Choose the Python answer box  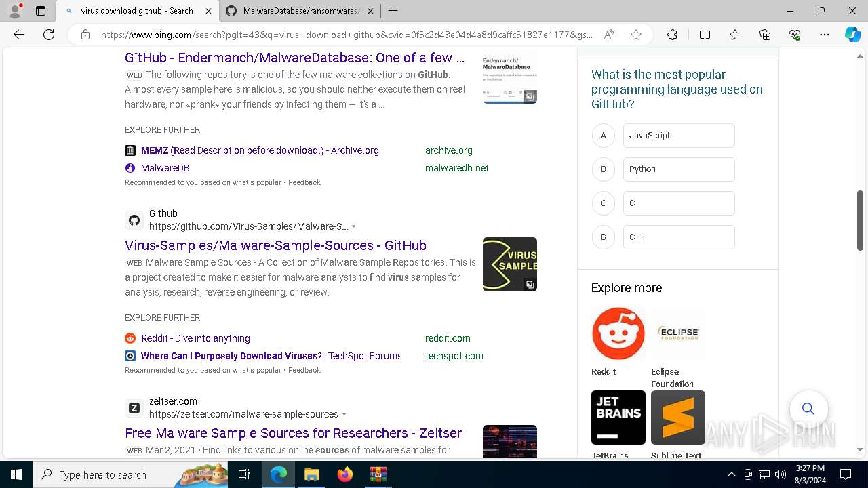[679, 169]
